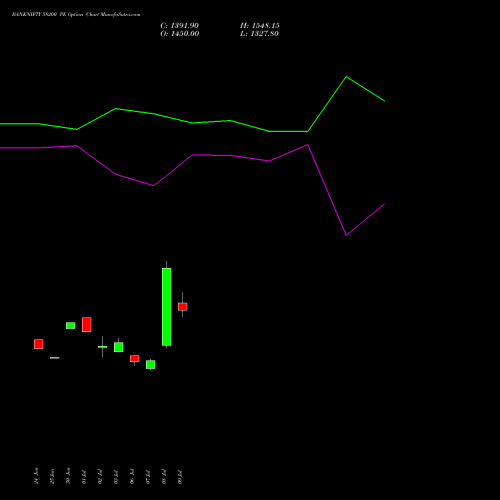Select the 02 Jul date label

coord(100,477)
